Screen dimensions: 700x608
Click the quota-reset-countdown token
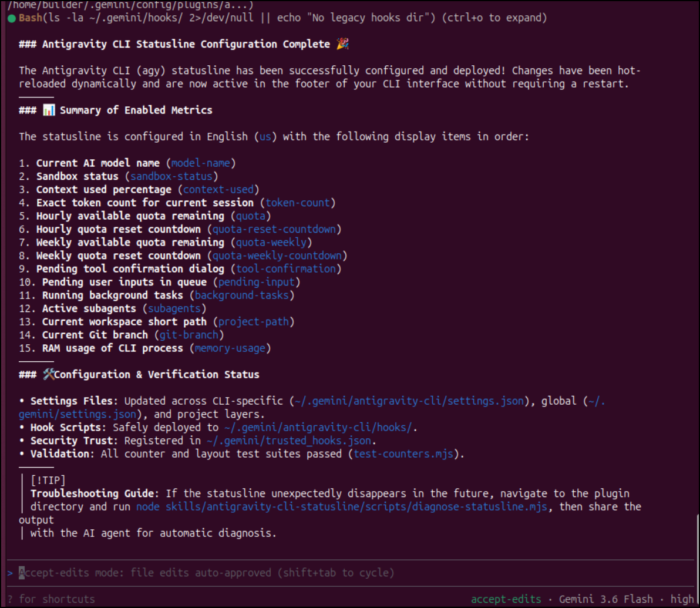click(274, 229)
